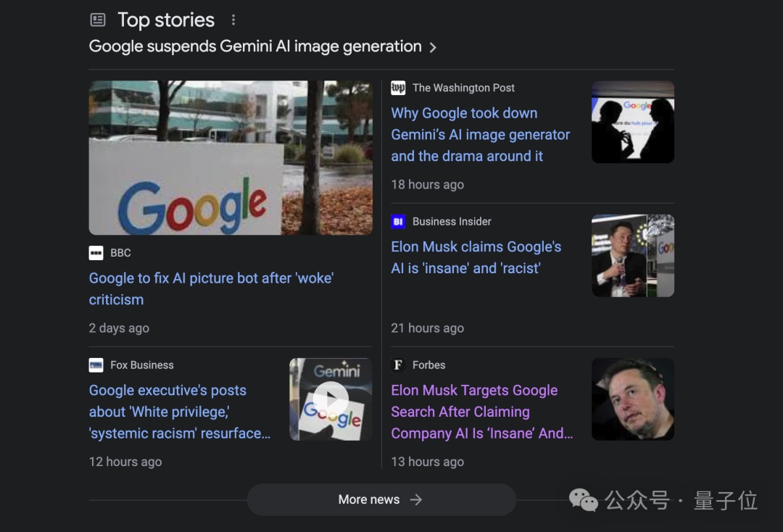Click the Washington Post logo icon

coord(398,88)
